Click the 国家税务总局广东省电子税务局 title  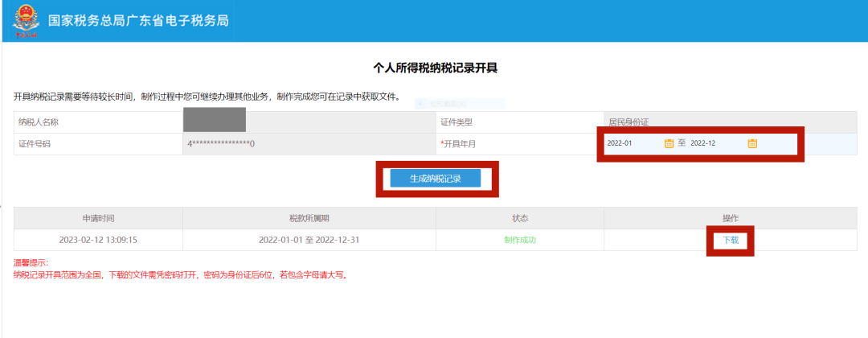click(x=138, y=21)
